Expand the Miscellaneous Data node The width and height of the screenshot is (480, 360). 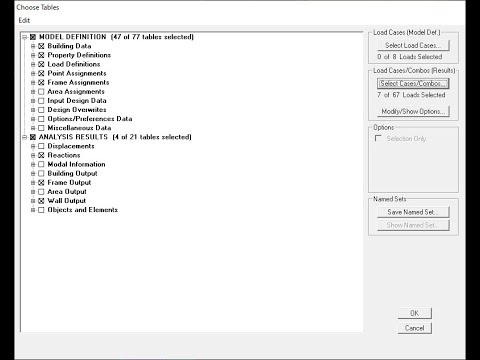33,128
